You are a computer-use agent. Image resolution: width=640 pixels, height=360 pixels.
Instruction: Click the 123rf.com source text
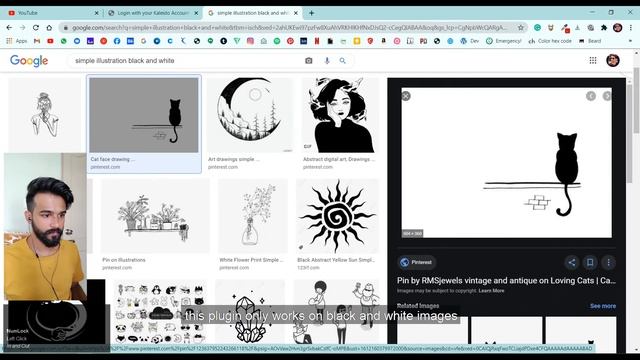308,268
